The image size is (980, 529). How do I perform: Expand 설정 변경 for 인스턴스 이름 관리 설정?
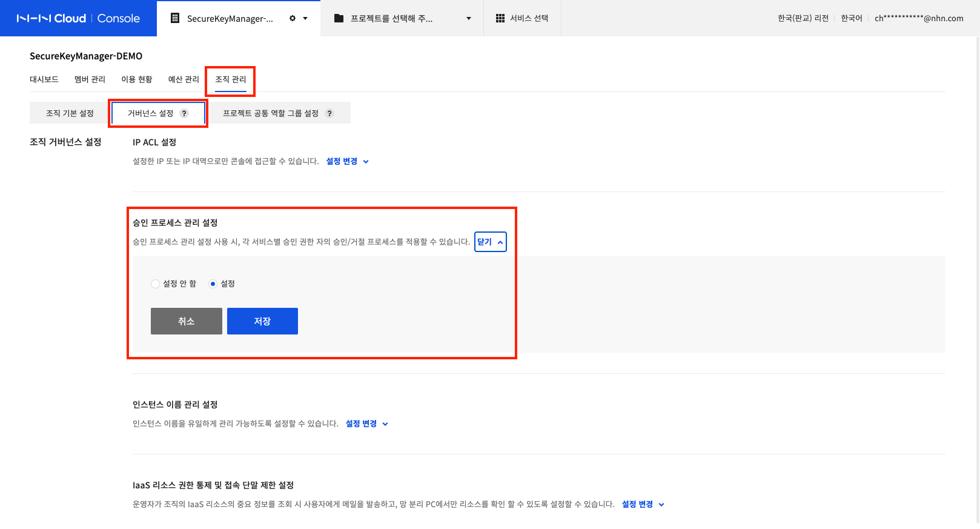coord(367,424)
